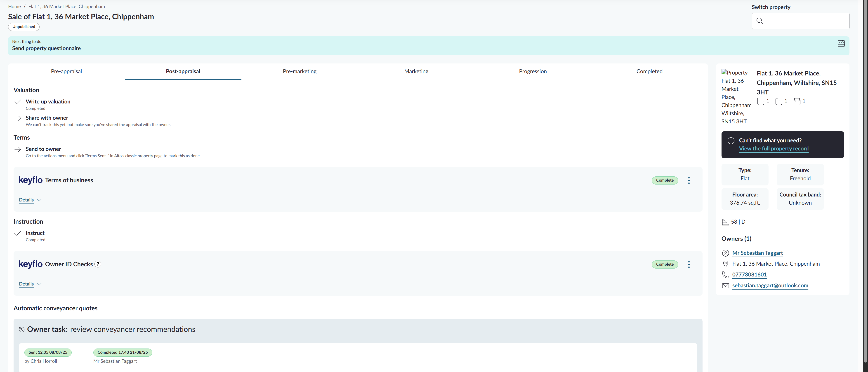The image size is (868, 372).
Task: Click the keyflo logo in Terms of business
Action: 31,180
